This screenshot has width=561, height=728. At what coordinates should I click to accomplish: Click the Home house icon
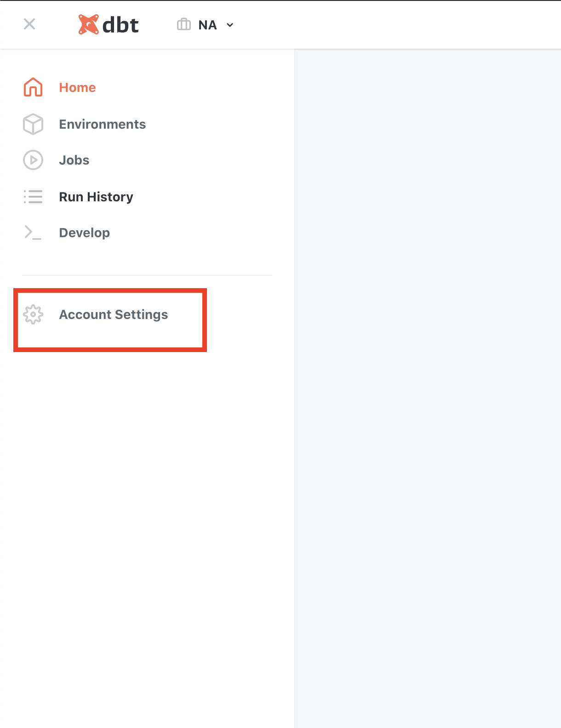[x=33, y=87]
